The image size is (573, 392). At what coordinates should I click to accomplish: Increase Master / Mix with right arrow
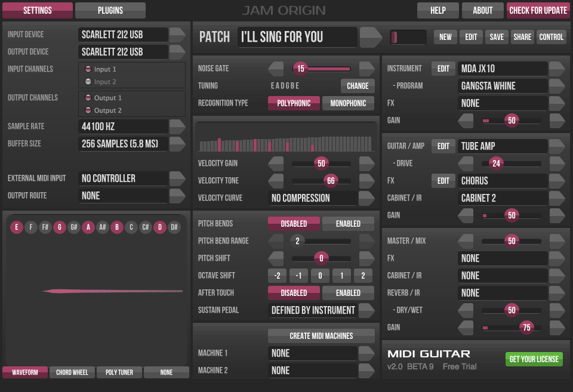557,241
